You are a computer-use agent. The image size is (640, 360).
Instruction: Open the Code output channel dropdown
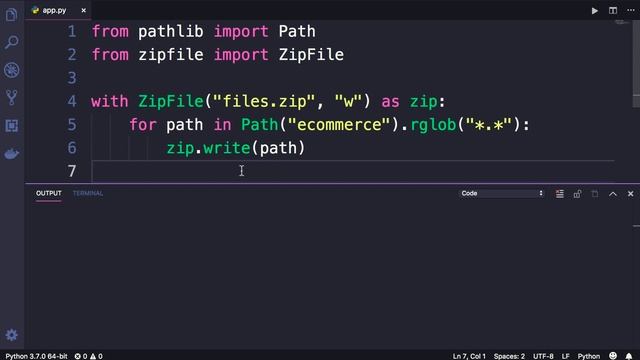coord(502,193)
